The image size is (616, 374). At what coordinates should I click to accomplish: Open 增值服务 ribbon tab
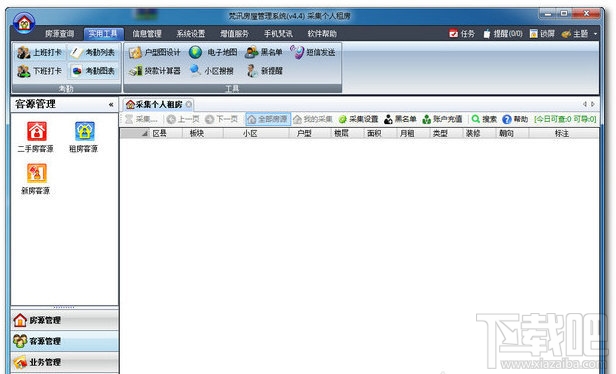point(234,34)
